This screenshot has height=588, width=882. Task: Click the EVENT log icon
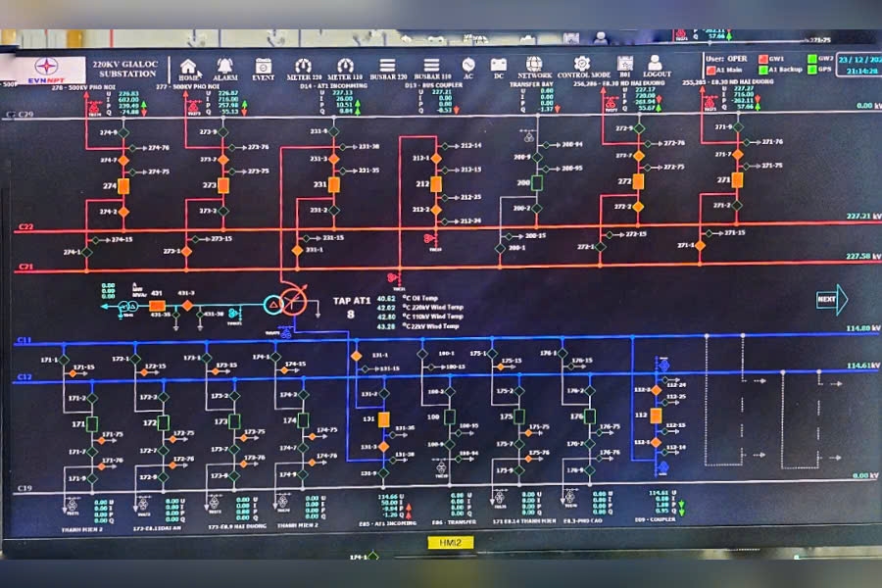tap(264, 67)
